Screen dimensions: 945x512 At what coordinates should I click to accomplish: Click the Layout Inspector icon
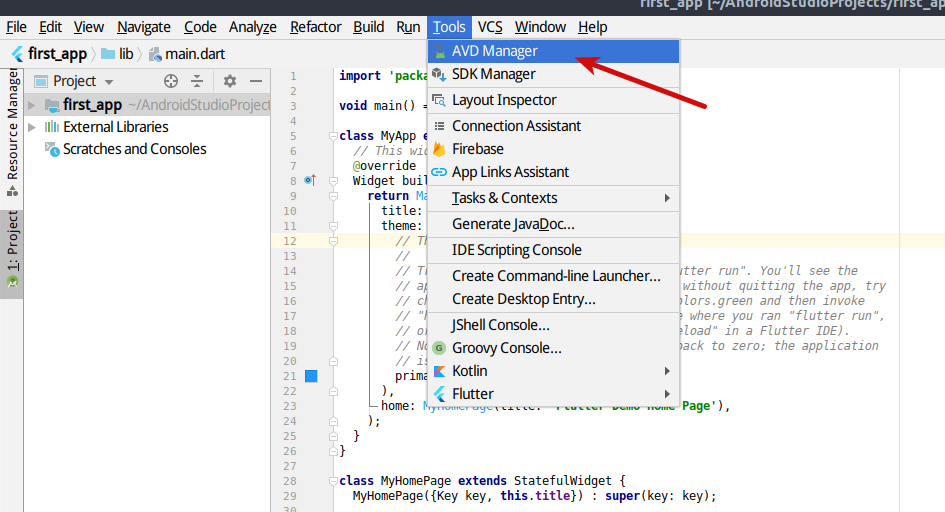pyautogui.click(x=439, y=100)
